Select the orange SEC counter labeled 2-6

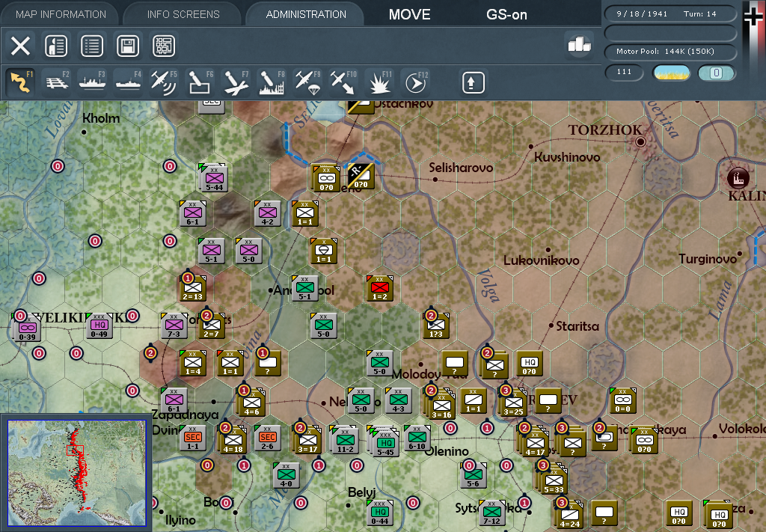(x=267, y=438)
